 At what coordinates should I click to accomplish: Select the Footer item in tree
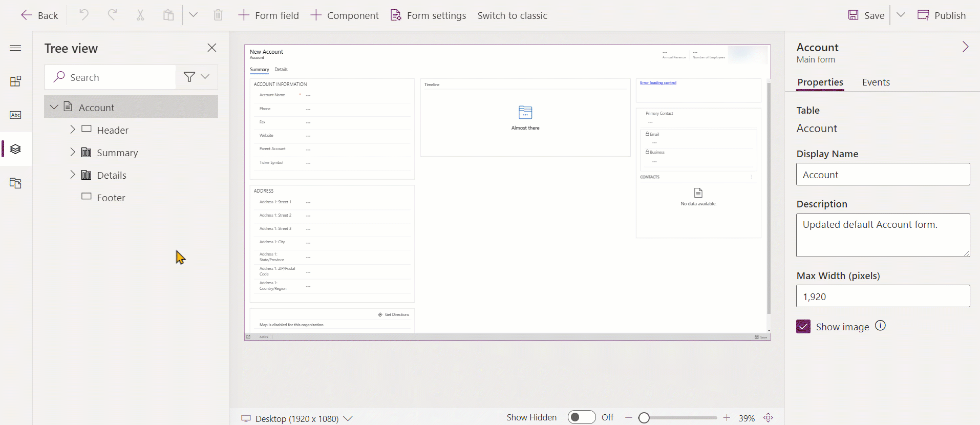click(111, 198)
